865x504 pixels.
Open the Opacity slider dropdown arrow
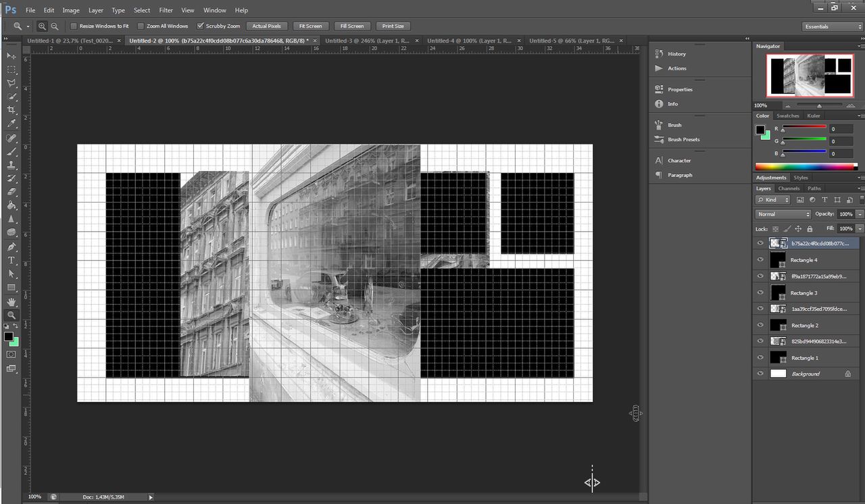coord(859,214)
